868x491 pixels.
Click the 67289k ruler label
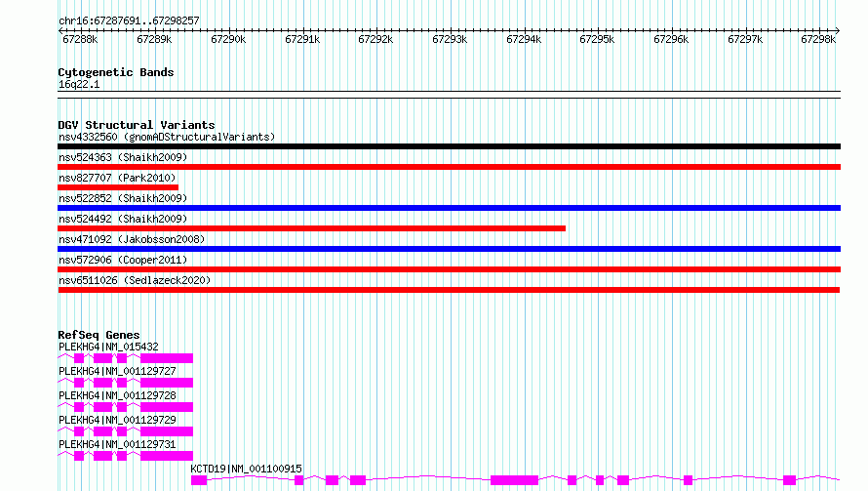coord(154,39)
